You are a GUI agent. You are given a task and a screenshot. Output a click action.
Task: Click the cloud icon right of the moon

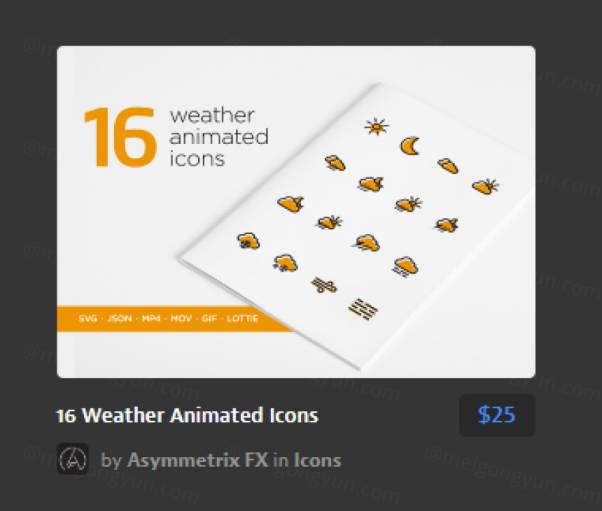pyautogui.click(x=448, y=165)
